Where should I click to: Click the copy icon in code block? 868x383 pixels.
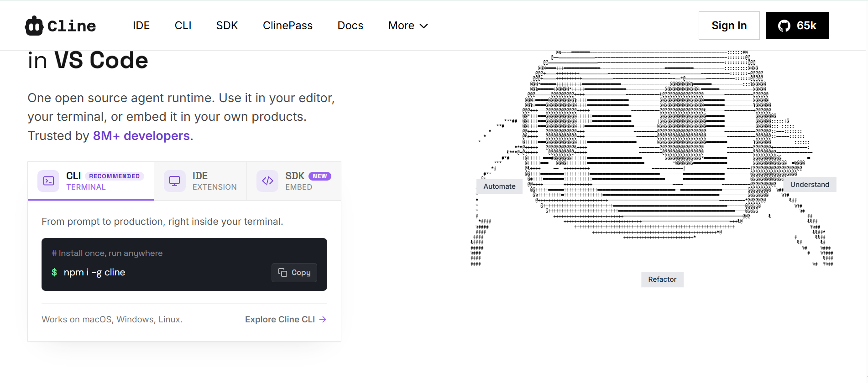coord(283,273)
